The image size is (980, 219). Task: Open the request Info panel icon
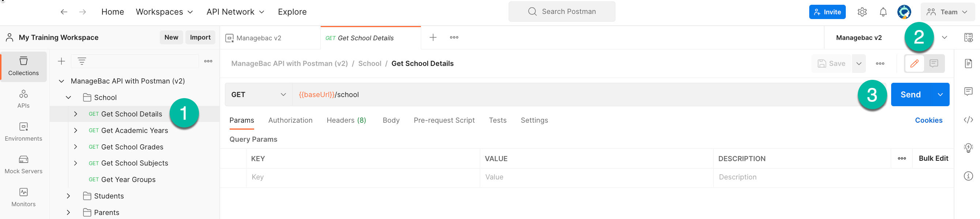pyautogui.click(x=968, y=176)
